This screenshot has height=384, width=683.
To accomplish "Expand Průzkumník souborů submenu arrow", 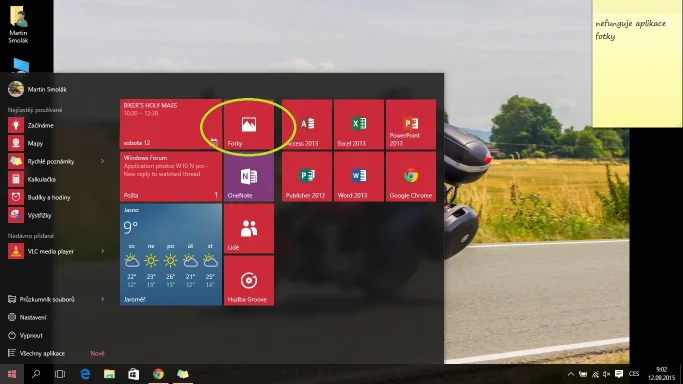I will pyautogui.click(x=102, y=299).
